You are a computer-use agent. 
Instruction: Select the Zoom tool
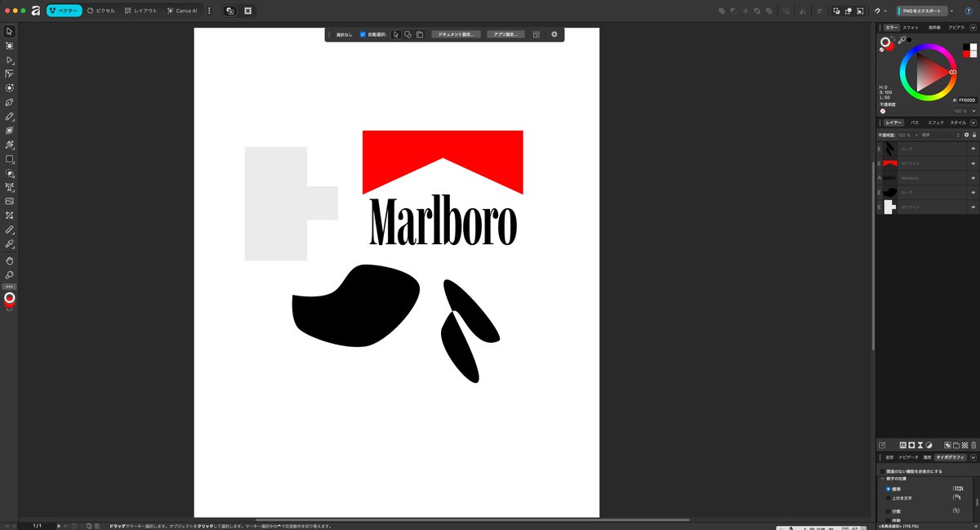pos(9,274)
